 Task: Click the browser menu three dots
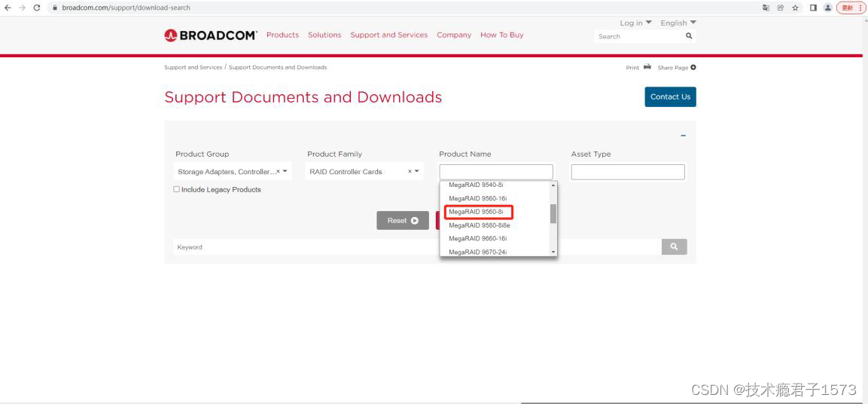(860, 8)
